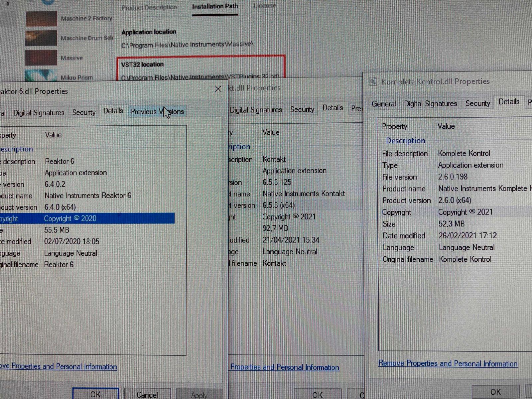This screenshot has height=399, width=532.
Task: Click Kontakt file version 6.5.3.125
Action: pyautogui.click(x=277, y=182)
